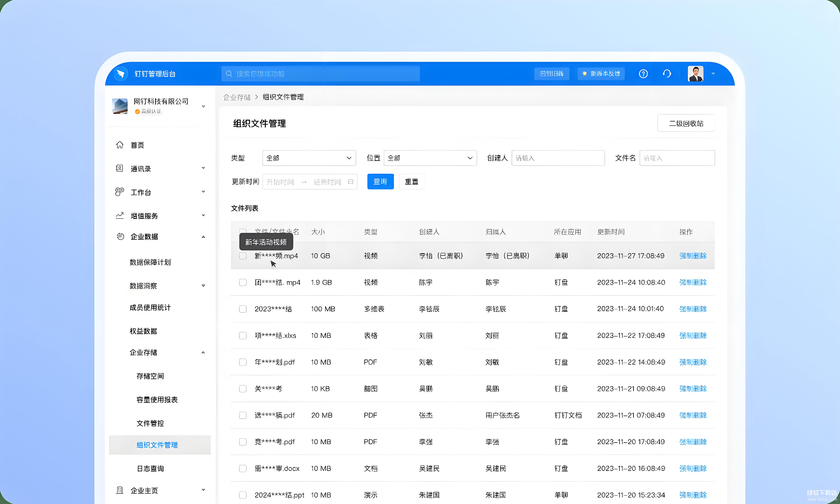Expand the 增值服务 menu arrow

click(x=203, y=215)
